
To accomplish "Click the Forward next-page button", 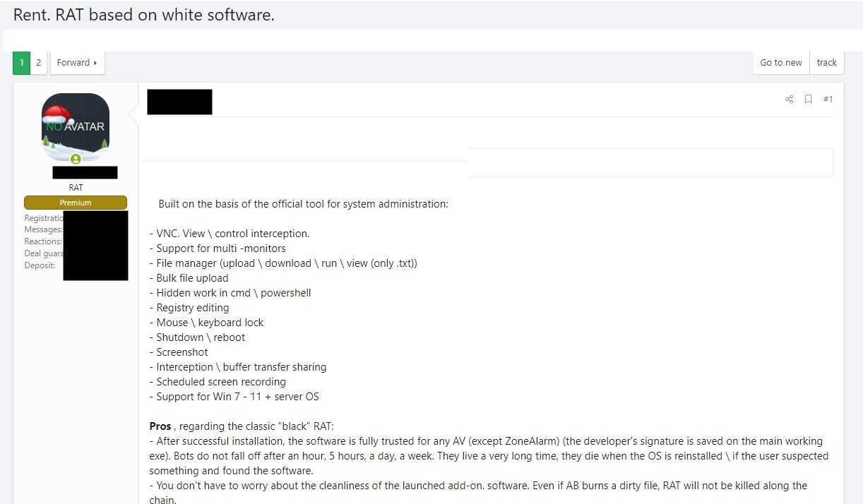I will pos(77,63).
